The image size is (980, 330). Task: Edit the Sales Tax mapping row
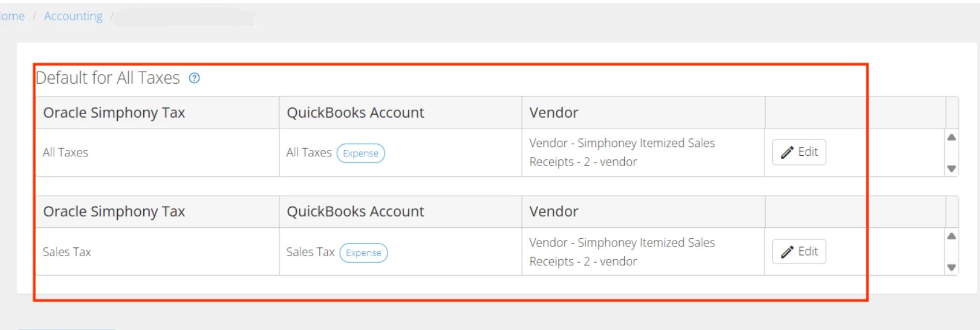pyautogui.click(x=799, y=252)
